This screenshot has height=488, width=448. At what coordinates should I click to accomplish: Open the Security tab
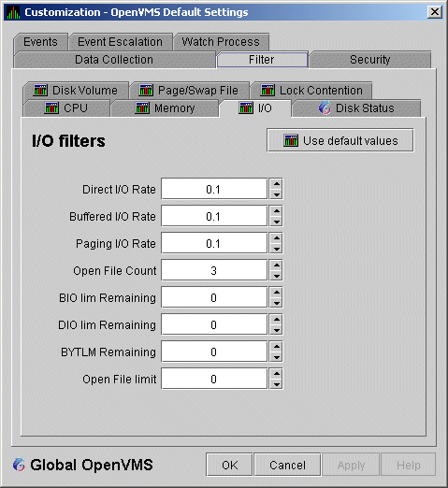(370, 60)
